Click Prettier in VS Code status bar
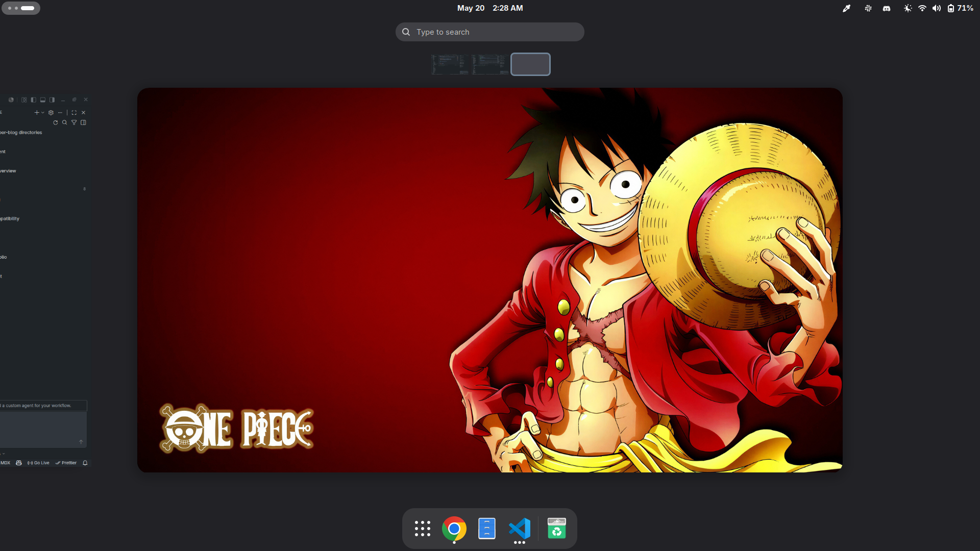Screen dimensions: 980x551 click(x=66, y=463)
